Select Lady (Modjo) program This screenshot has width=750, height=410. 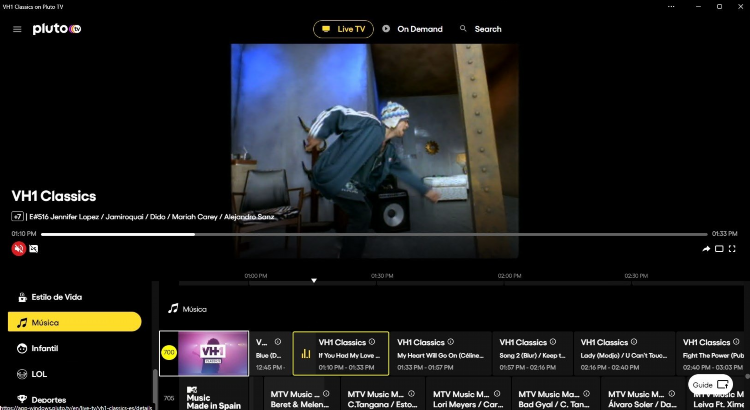pos(624,354)
